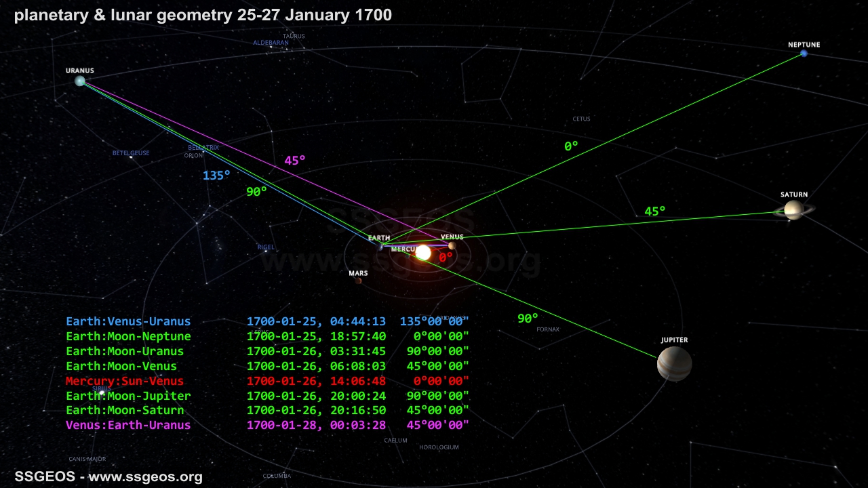Click the SSGEOS www.ssgeos.org footer text
Screen dimensions: 868x488
108,476
